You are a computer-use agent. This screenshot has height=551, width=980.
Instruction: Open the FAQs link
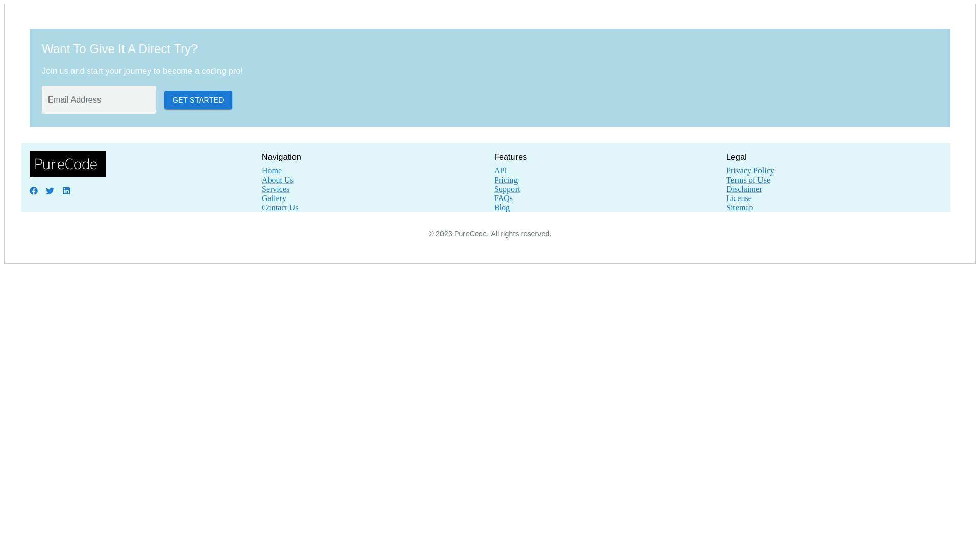pos(503,198)
